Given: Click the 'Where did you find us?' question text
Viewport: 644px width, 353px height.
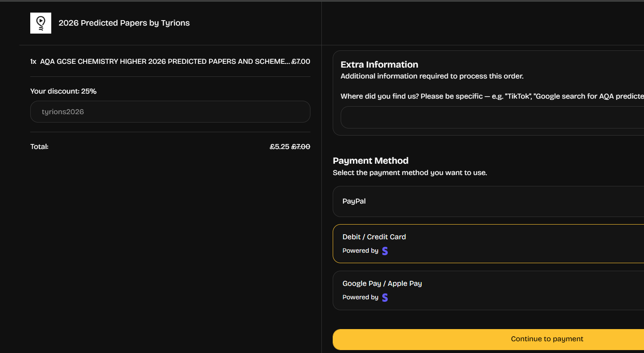Looking at the screenshot, I should [x=492, y=96].
